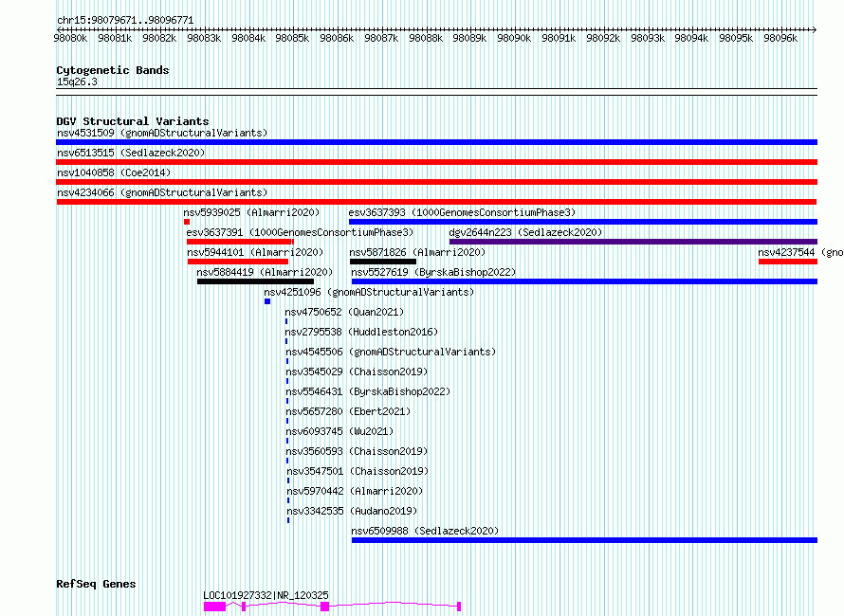Screen dimensions: 844x616
Task: Open esv3637391 1000Genomes variant label
Action: pos(300,232)
